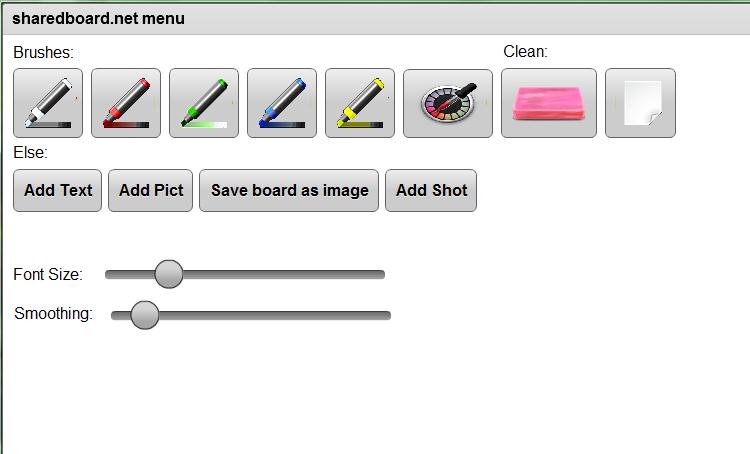Screen dimensions: 750x454
Task: Click Save board as image
Action: click(289, 190)
